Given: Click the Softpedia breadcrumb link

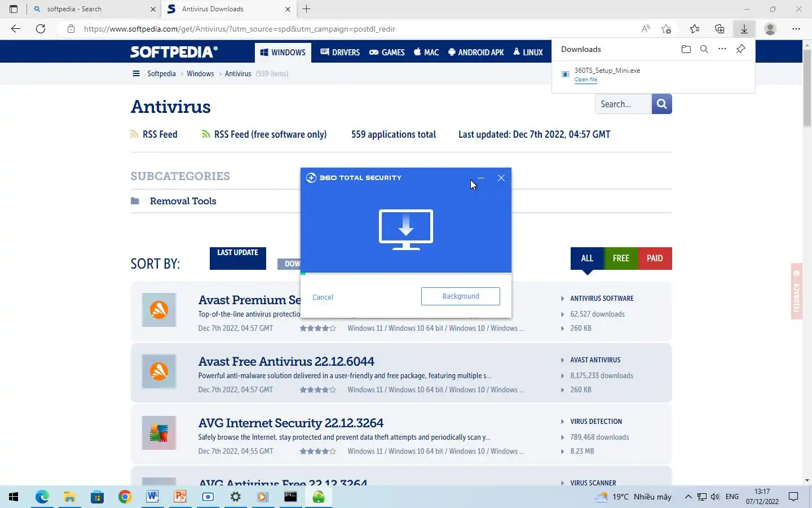Looking at the screenshot, I should point(161,73).
